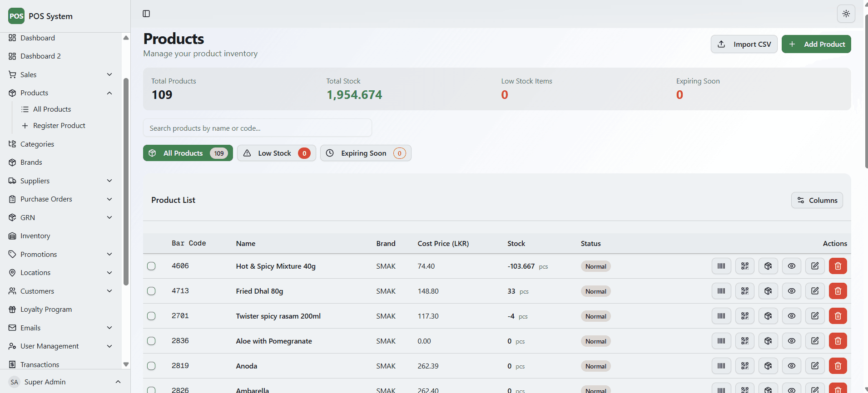Image resolution: width=868 pixels, height=393 pixels.
Task: Click package icon for Hot & Spicy Mixture 40g
Action: coord(768,266)
